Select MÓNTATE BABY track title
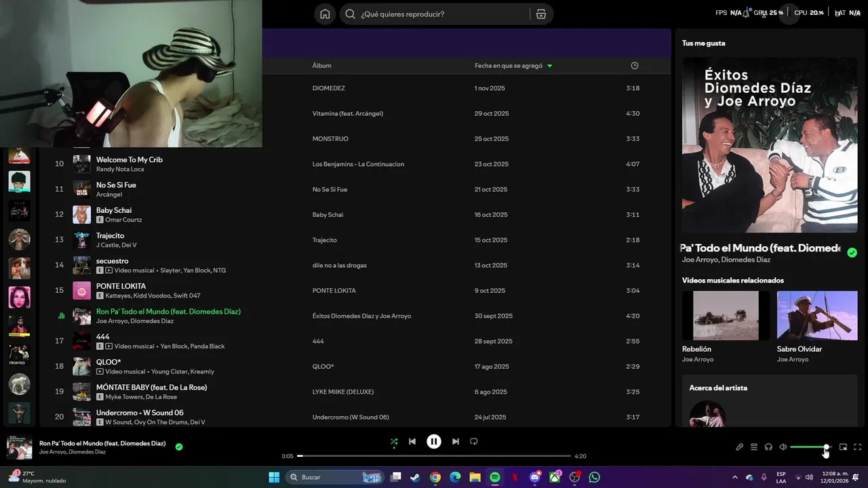The image size is (868, 488). point(151,387)
